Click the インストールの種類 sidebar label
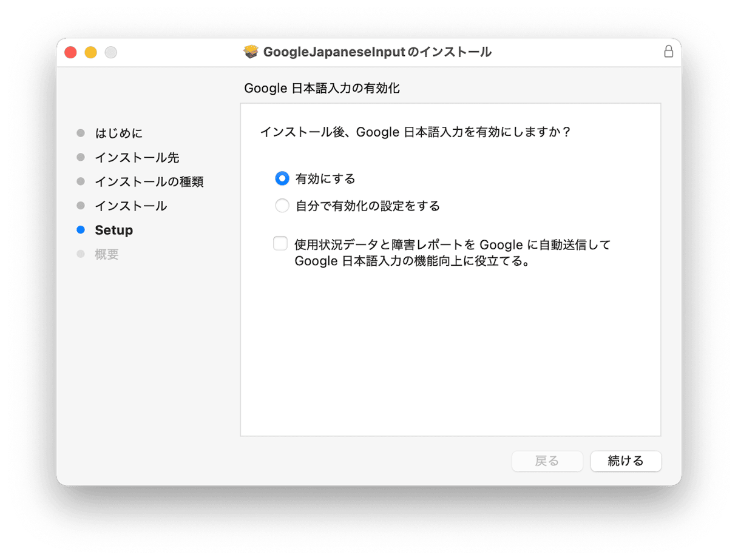The width and height of the screenshot is (738, 560). click(149, 181)
